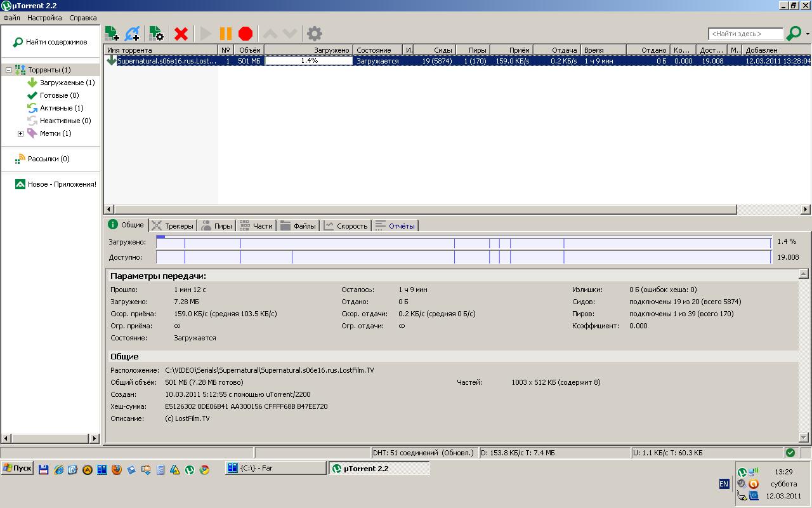
Task: Sort by the Состояние column header
Action: pos(374,50)
